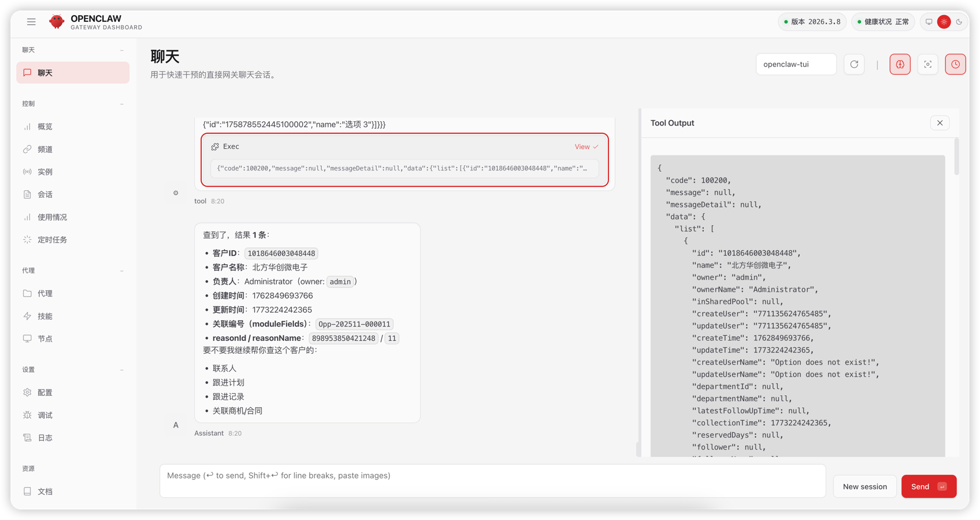Select system theme monitor icon

coord(929,22)
